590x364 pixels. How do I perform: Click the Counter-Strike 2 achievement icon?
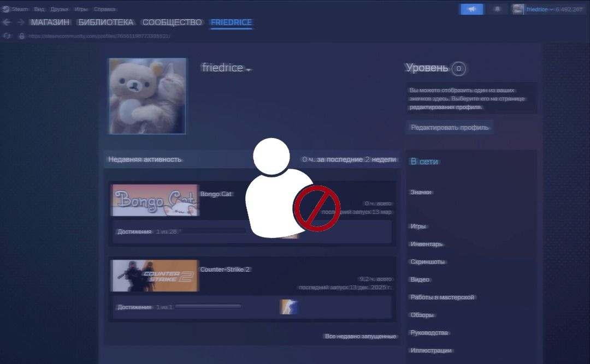click(288, 307)
